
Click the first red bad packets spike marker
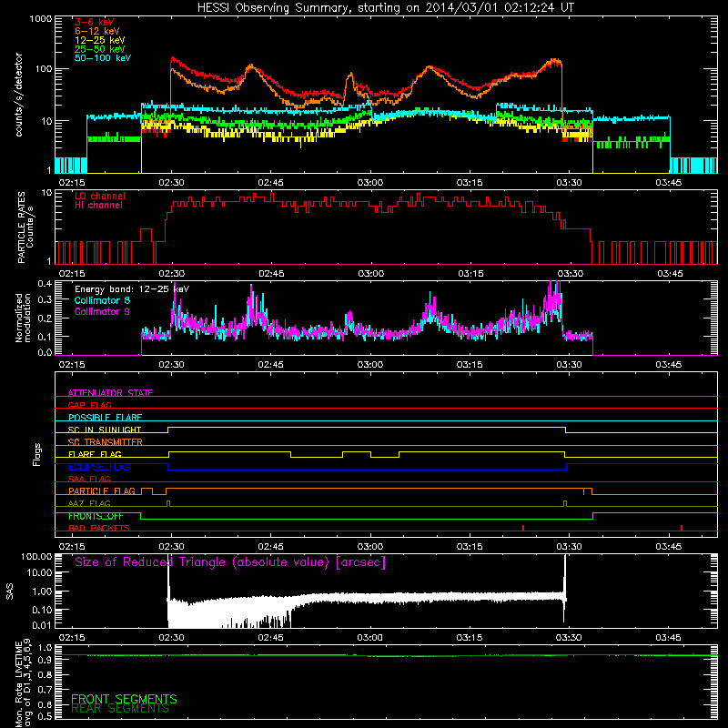point(523,528)
